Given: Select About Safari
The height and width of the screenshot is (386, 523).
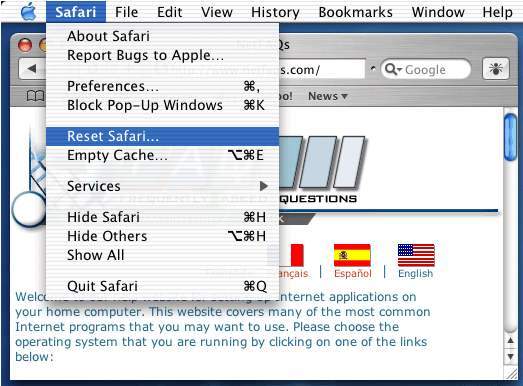Looking at the screenshot, I should pos(162,36).
